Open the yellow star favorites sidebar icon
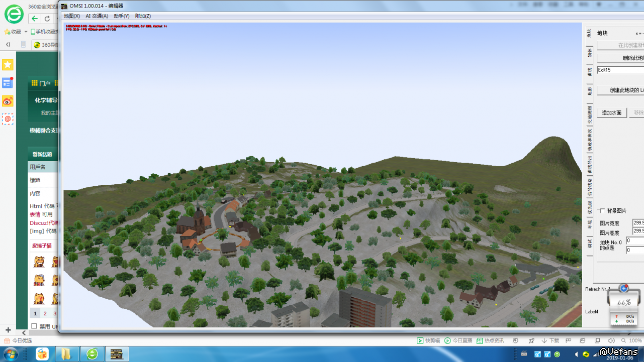This screenshot has height=362, width=644. (x=8, y=65)
